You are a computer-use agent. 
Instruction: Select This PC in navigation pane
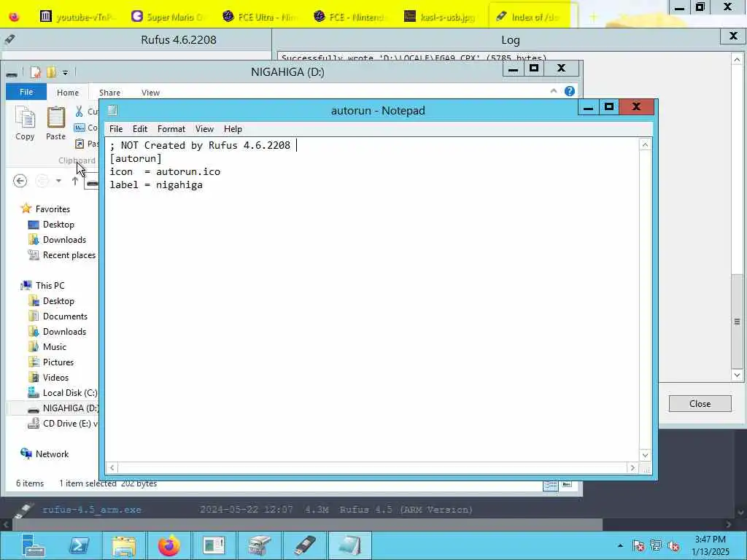50,286
